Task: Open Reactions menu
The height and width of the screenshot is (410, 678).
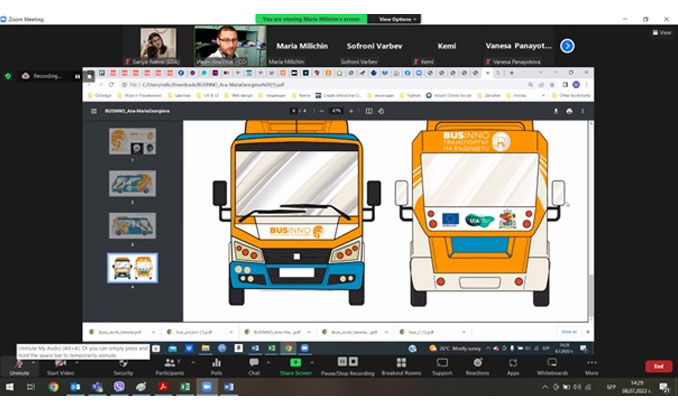Action: tap(477, 367)
